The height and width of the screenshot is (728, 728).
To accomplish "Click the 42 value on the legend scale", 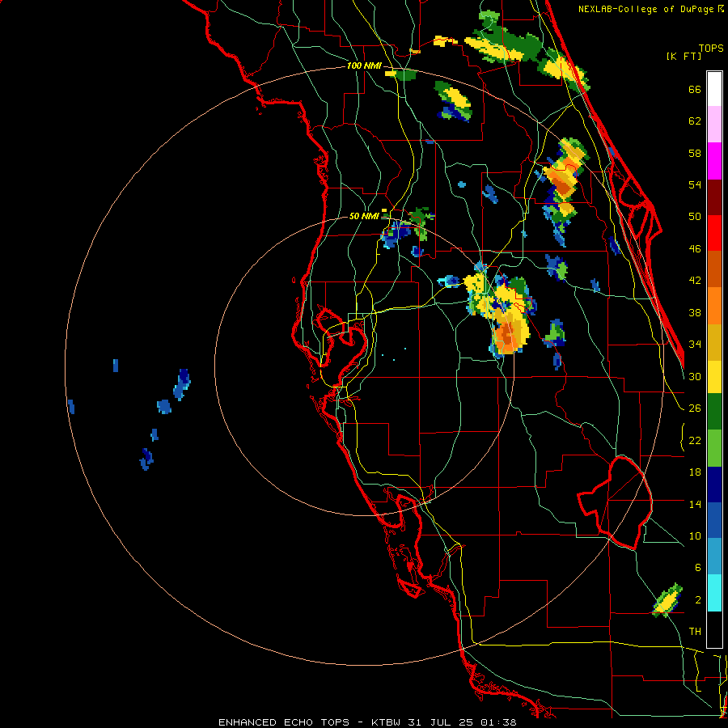I will [695, 281].
